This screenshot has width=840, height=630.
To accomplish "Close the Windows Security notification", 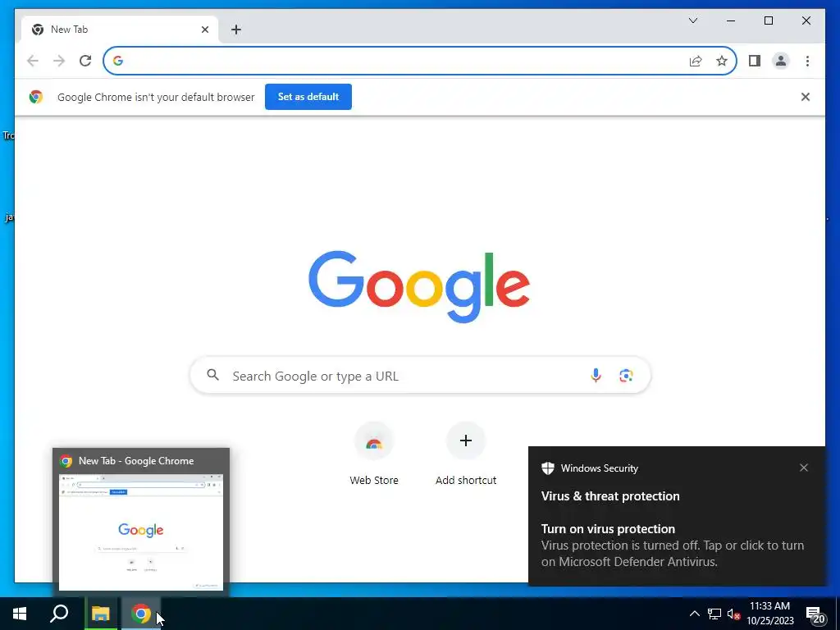I will pos(804,468).
